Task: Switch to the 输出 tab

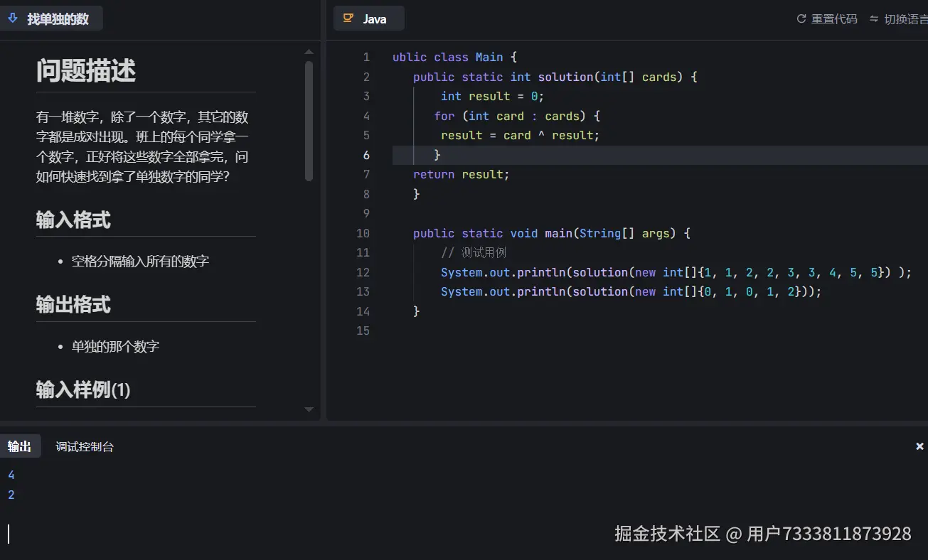Action: point(20,446)
